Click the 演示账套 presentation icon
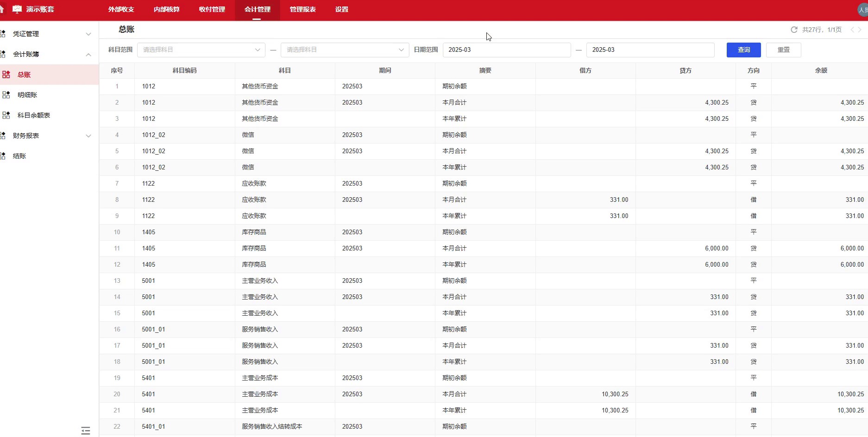 coord(17,8)
